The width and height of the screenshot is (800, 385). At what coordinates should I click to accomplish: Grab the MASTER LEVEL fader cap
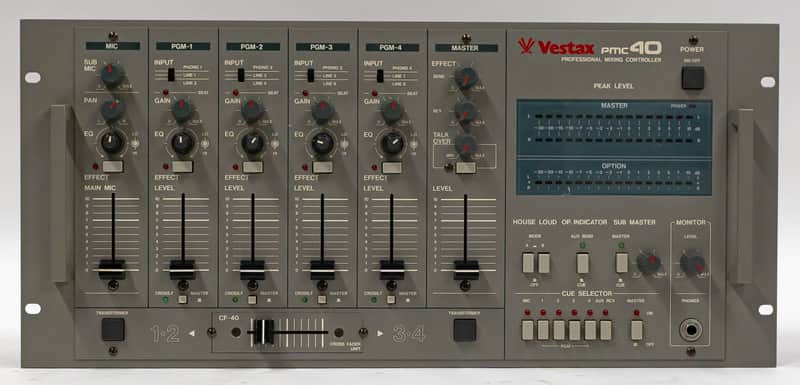[466, 270]
